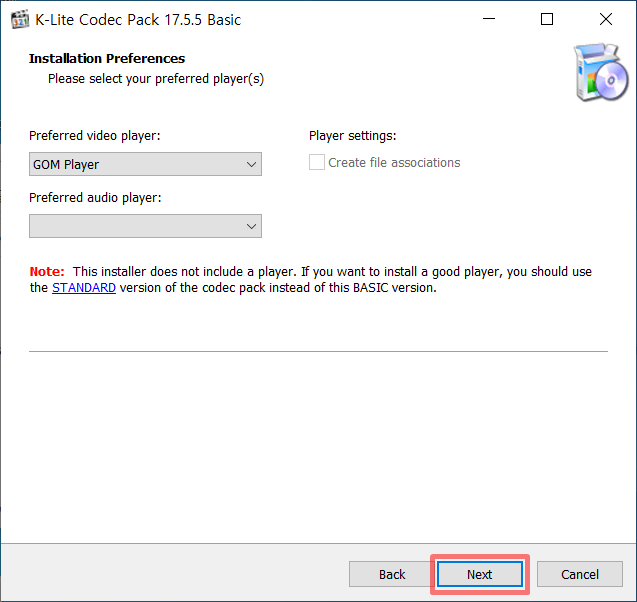The height and width of the screenshot is (602, 637).
Task: Go back with the Back button
Action: [392, 574]
